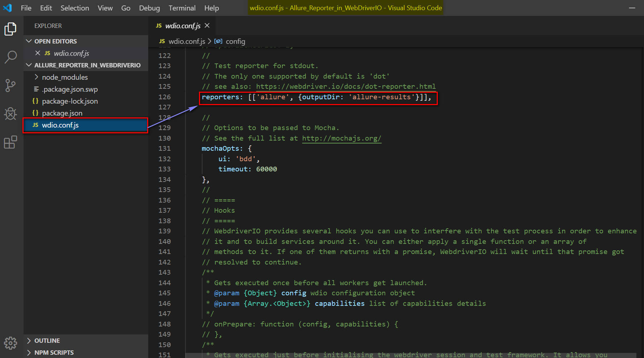Click the EXPLORER panel title
Screen dimensions: 644x358
(48, 26)
